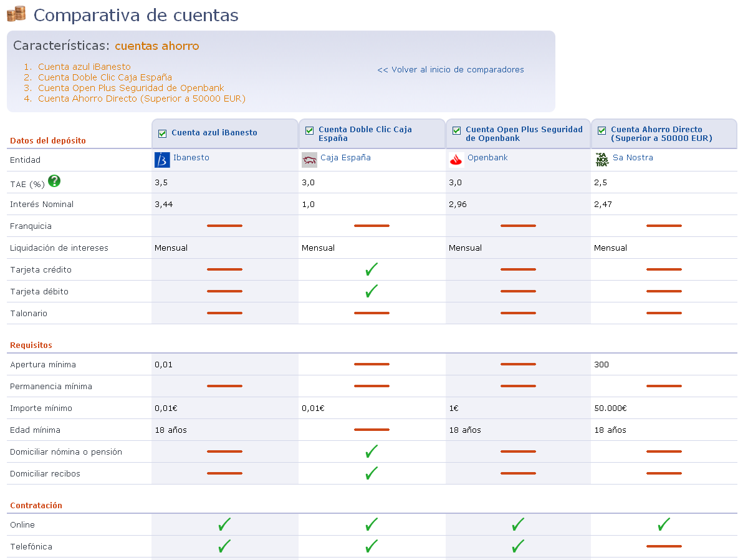Screen dimensions: 748x560
Task: Click the Datos del depósito section heading
Action: (x=48, y=141)
